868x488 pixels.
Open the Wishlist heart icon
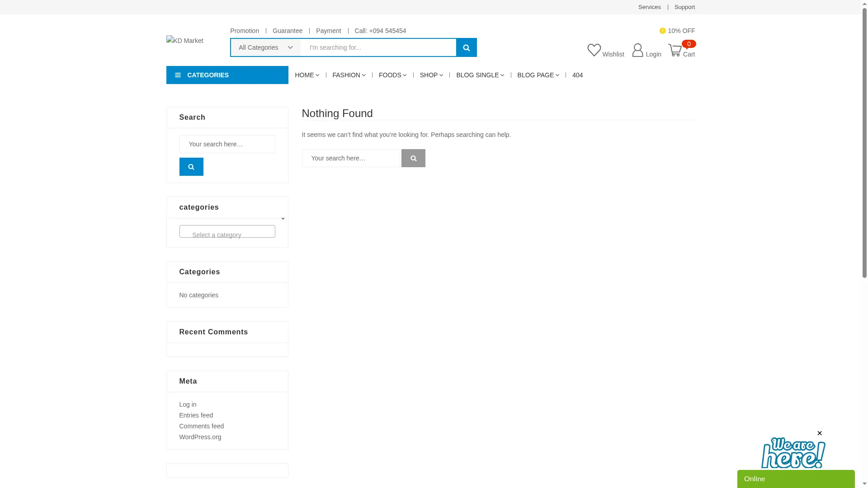pos(594,50)
